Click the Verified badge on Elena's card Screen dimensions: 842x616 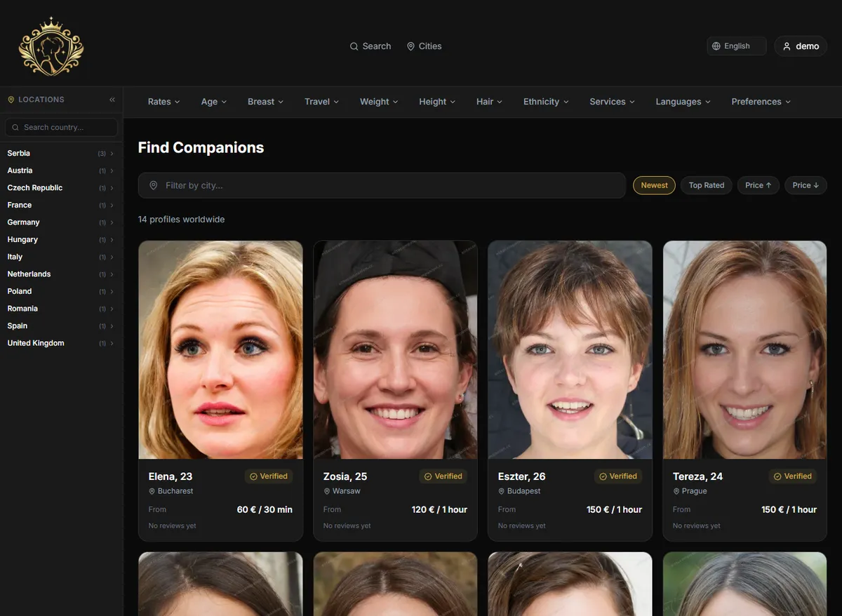tap(268, 476)
